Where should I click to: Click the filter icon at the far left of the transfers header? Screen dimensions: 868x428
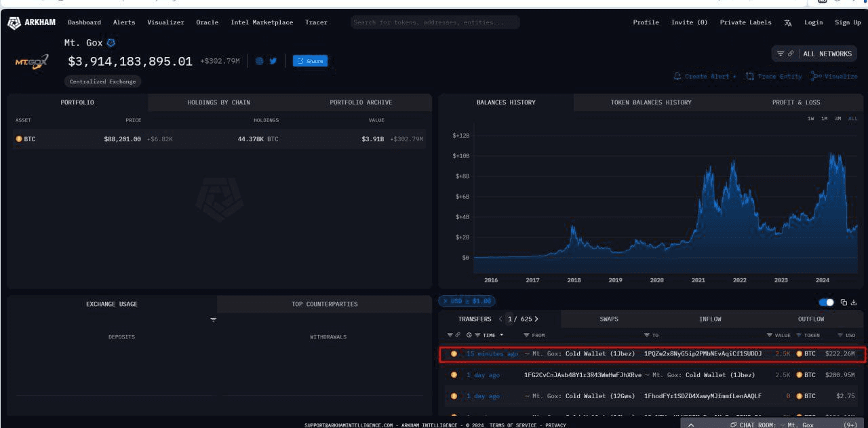pyautogui.click(x=450, y=335)
